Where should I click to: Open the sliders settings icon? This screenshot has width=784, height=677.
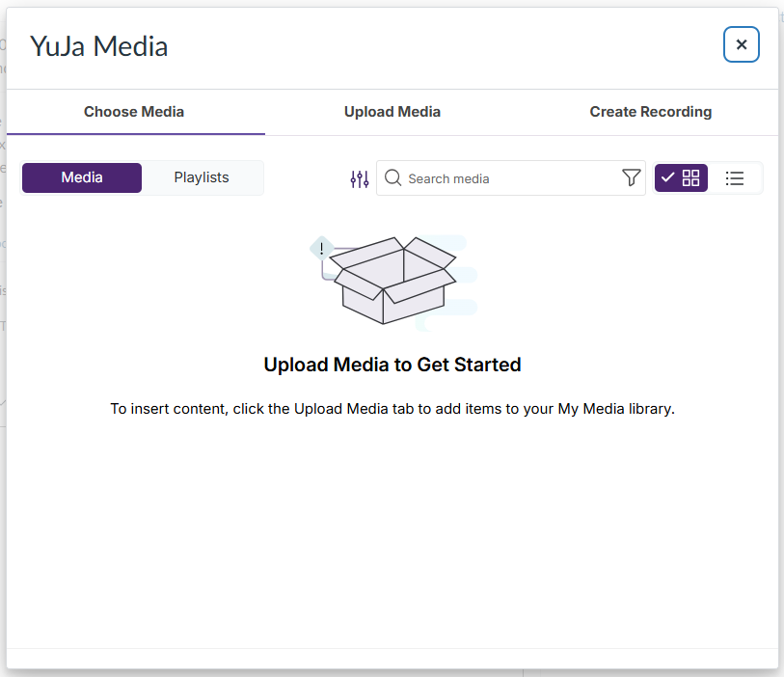pyautogui.click(x=360, y=178)
